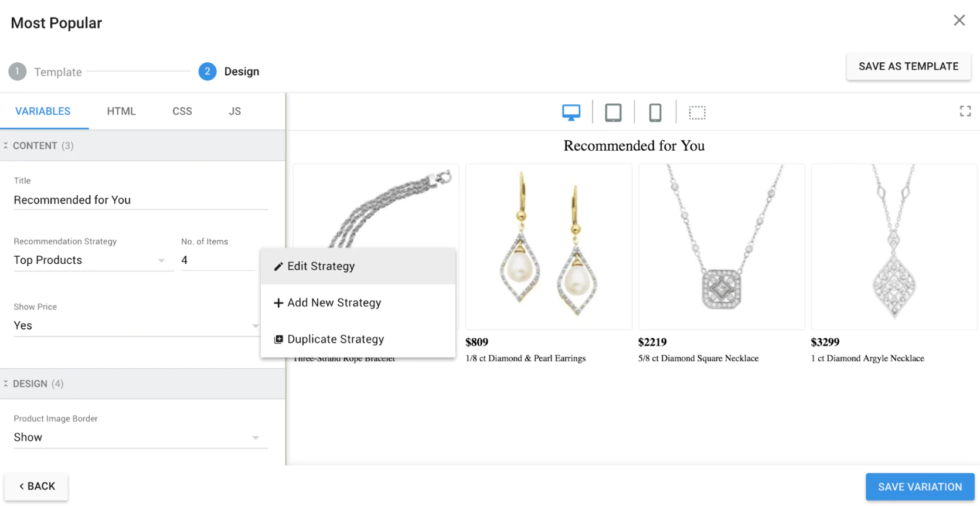980x506 pixels.
Task: Collapse the DESIGN section
Action: pyautogui.click(x=6, y=383)
